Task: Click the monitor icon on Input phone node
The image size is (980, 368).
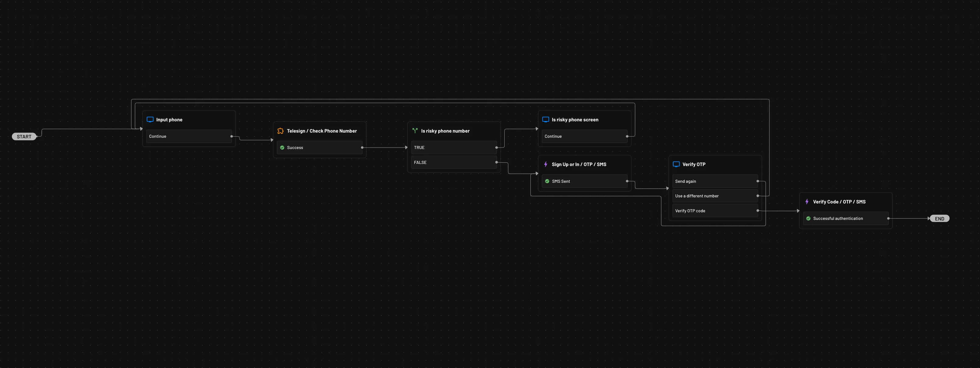Action: click(x=150, y=119)
